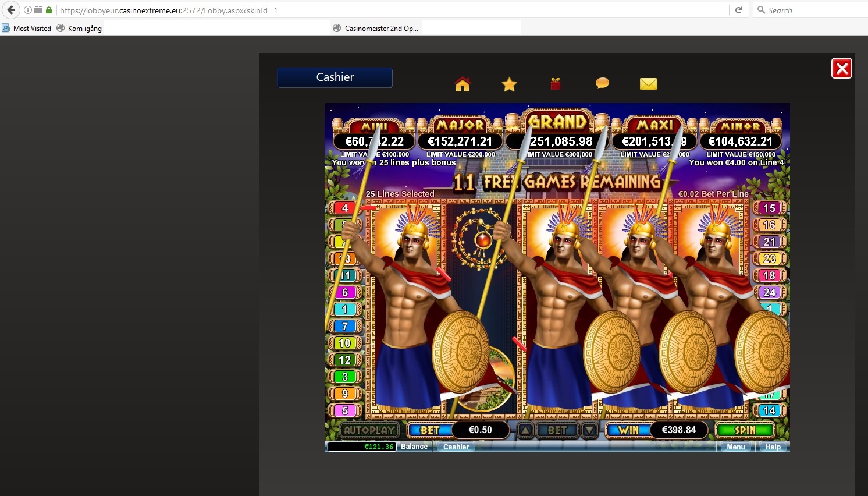Viewport: 868px width, 496px height.
Task: Select payline 9 on the left
Action: point(345,394)
